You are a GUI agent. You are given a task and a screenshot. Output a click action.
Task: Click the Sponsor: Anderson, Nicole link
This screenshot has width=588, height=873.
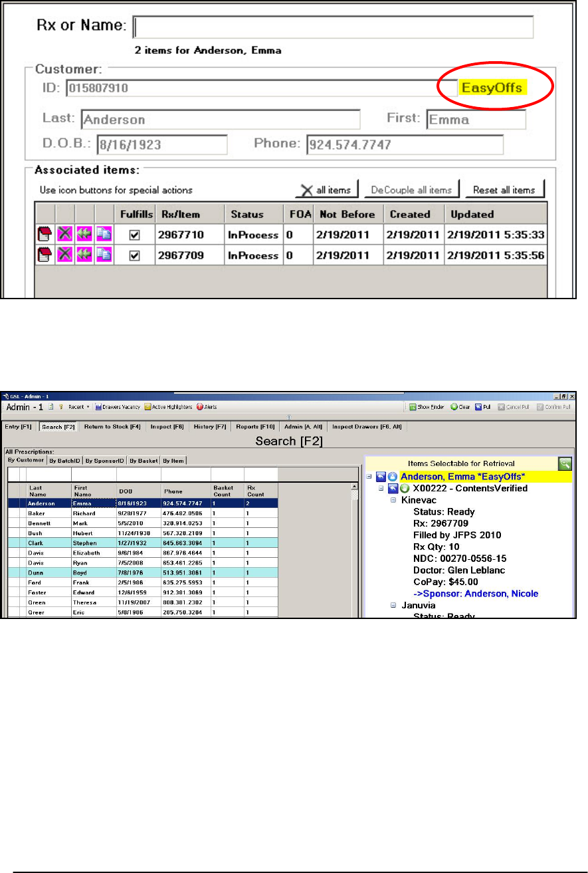click(x=476, y=594)
